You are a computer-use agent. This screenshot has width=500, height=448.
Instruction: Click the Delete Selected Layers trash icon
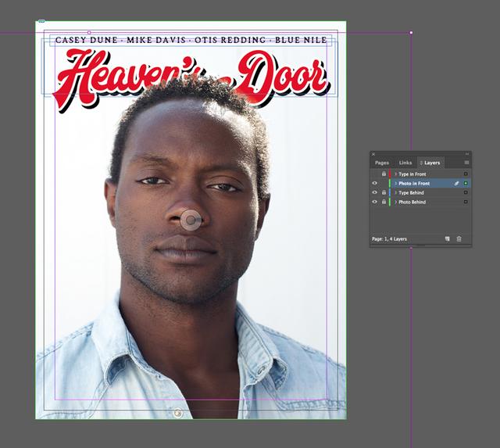459,238
